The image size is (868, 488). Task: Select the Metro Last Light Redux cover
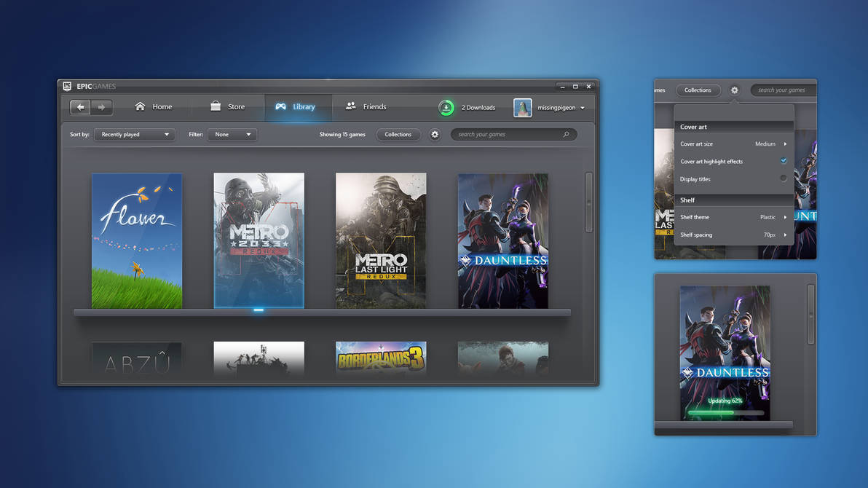[x=381, y=240]
